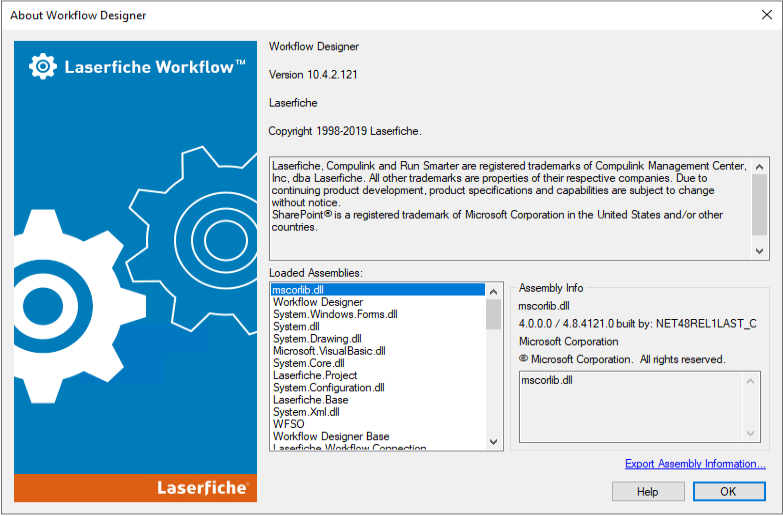Click down arrow of trademark text scrollbar
Image resolution: width=783 pixels, height=516 pixels.
760,251
